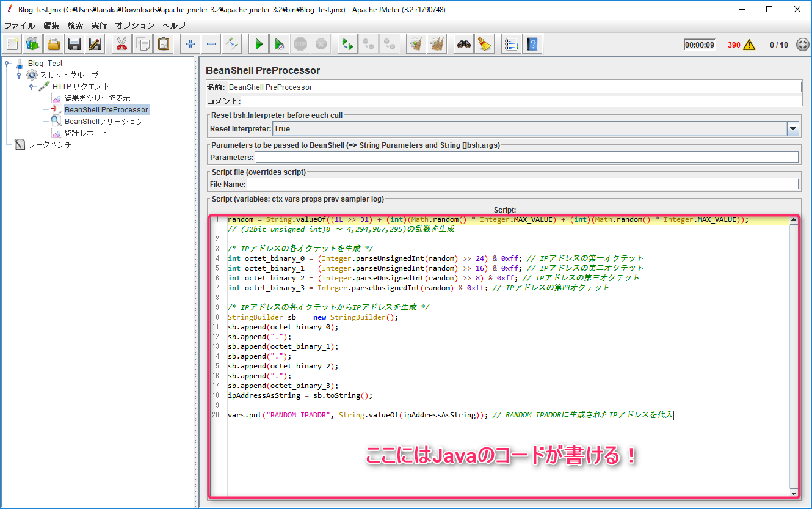The image size is (812, 509).
Task: Stop all remote engines icon
Action: point(368,44)
